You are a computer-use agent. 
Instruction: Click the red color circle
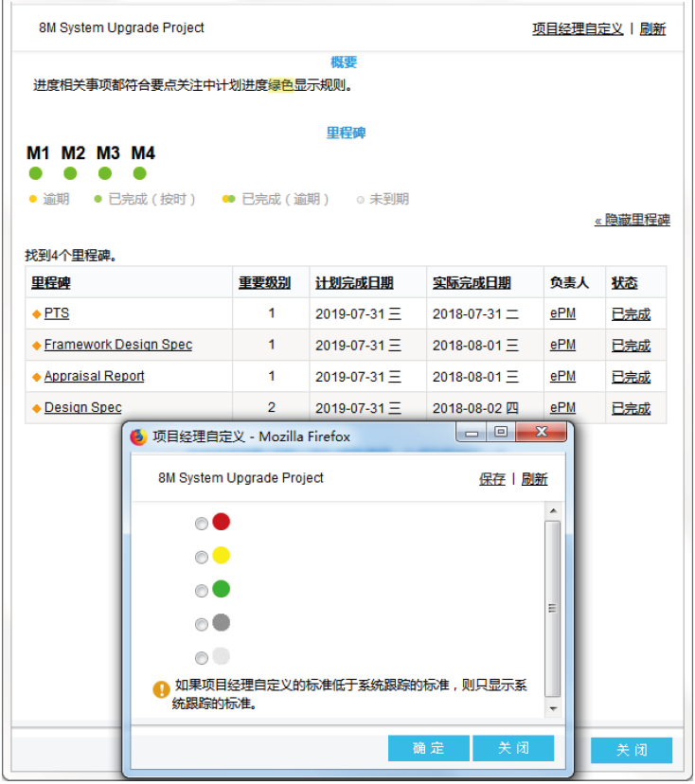(221, 522)
